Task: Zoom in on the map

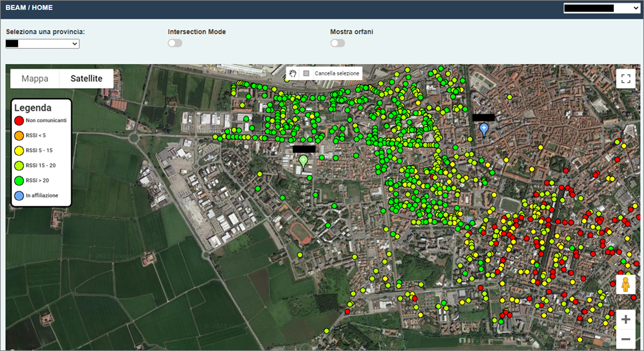Action: (625, 320)
